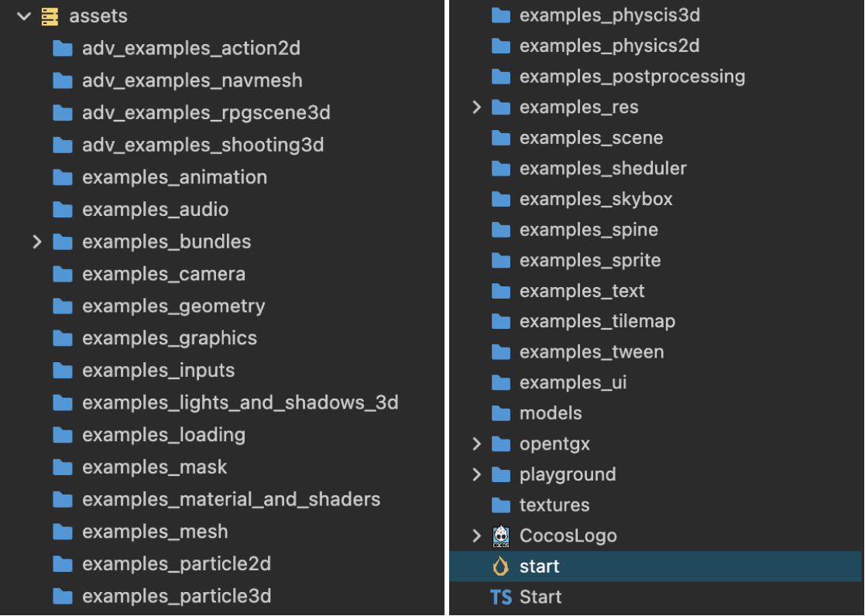Select the textures folder row
This screenshot has height=616, width=865.
click(657, 505)
